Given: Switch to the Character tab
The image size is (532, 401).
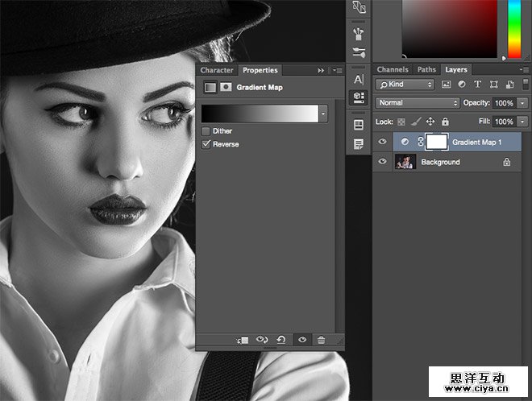Looking at the screenshot, I should [217, 71].
